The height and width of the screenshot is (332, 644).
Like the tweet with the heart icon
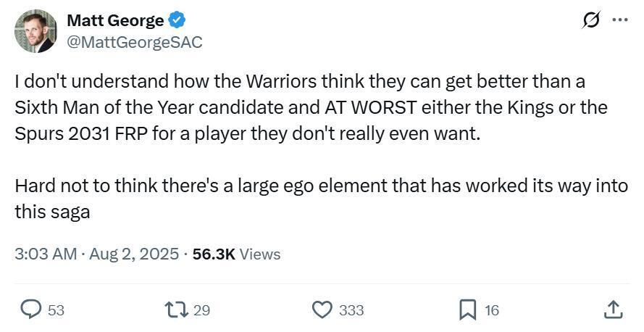(x=322, y=310)
